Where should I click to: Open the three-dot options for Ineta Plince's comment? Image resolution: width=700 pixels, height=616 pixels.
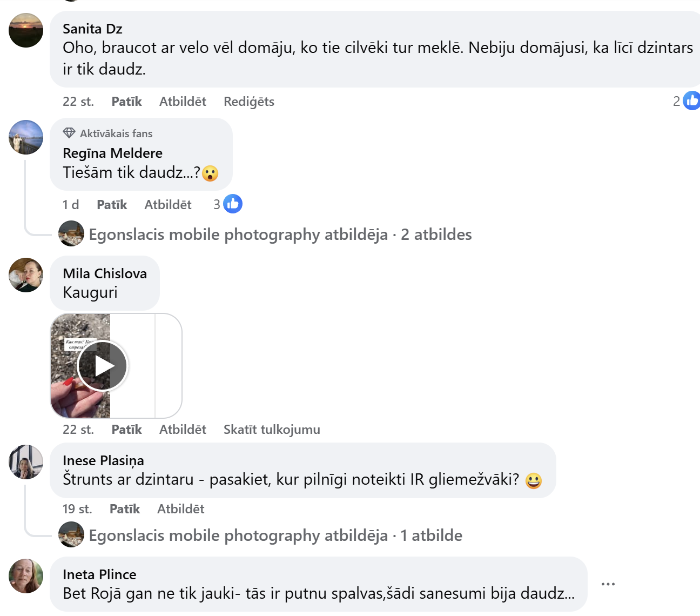(608, 584)
